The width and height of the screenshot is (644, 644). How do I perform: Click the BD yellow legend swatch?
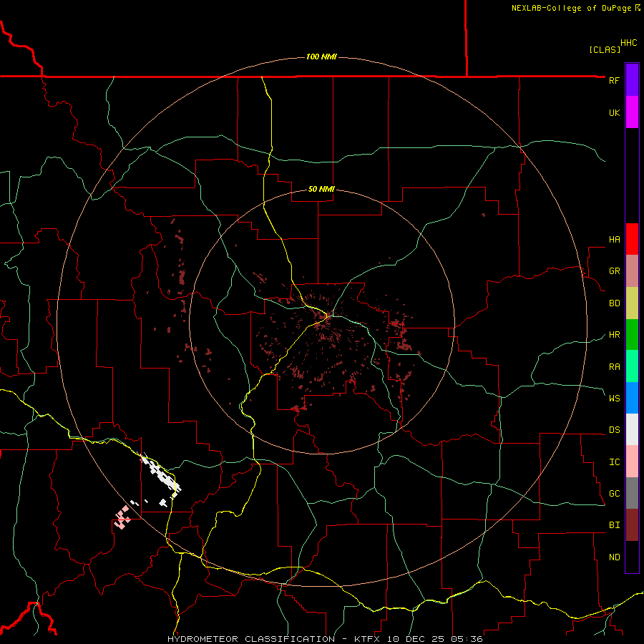632,303
